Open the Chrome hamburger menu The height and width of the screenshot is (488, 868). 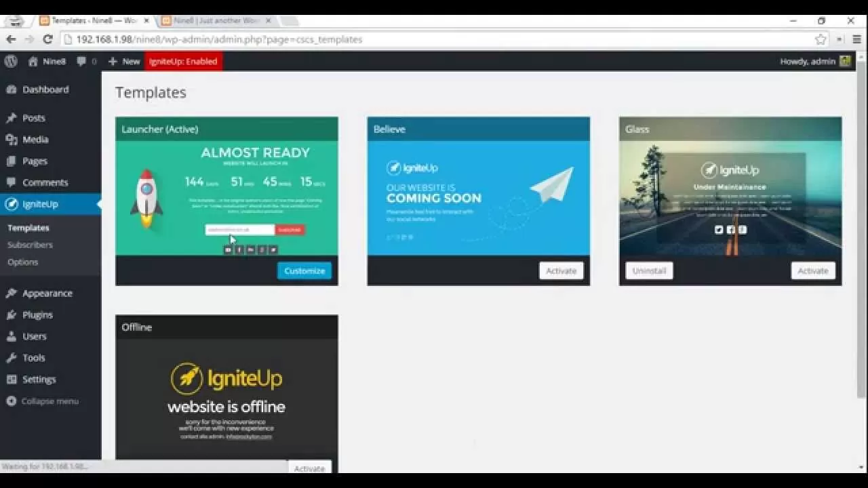tap(857, 39)
